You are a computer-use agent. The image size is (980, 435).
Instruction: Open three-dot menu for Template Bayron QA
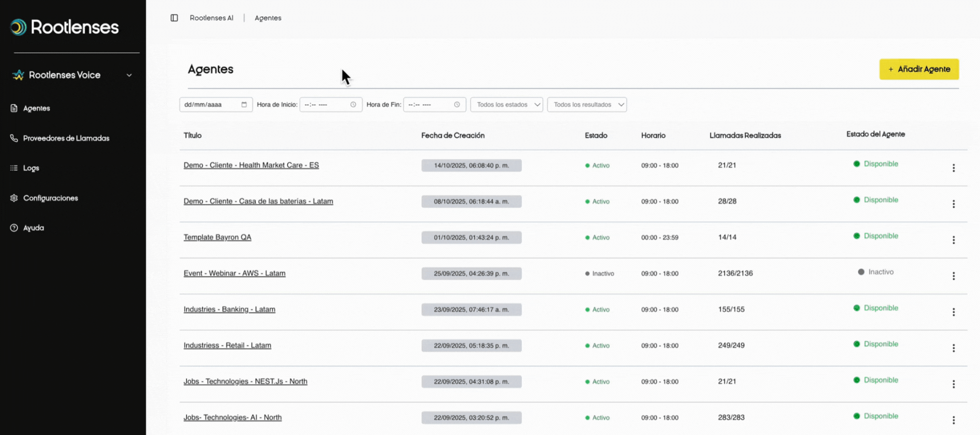953,240
